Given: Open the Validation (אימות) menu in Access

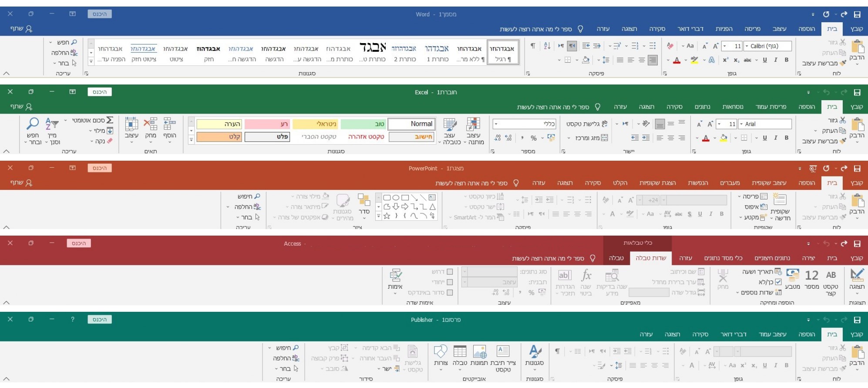Looking at the screenshot, I should (395, 281).
